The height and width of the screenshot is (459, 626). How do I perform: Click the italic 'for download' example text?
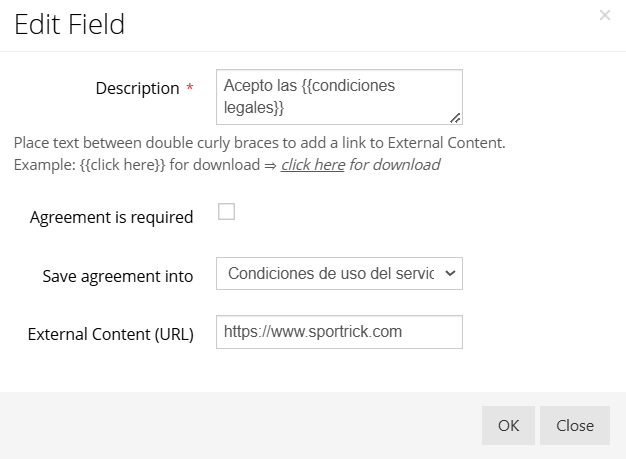pyautogui.click(x=395, y=164)
